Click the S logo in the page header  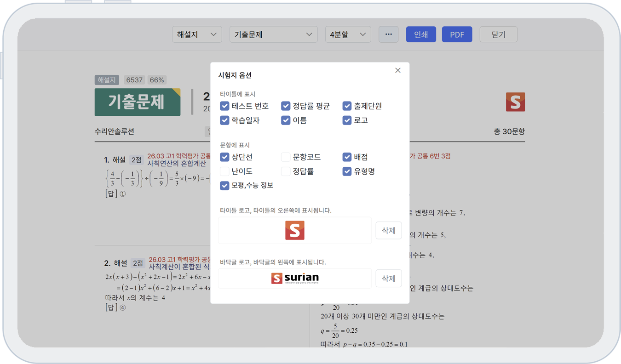515,102
